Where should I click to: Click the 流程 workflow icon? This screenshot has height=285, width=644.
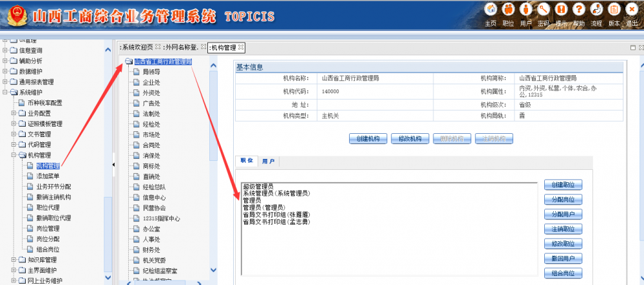(596, 10)
